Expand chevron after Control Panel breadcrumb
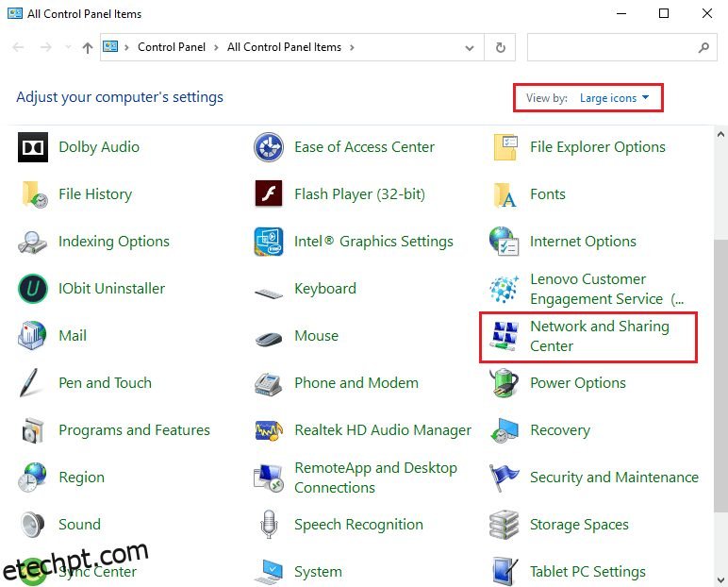Image resolution: width=728 pixels, height=587 pixels. (x=216, y=47)
